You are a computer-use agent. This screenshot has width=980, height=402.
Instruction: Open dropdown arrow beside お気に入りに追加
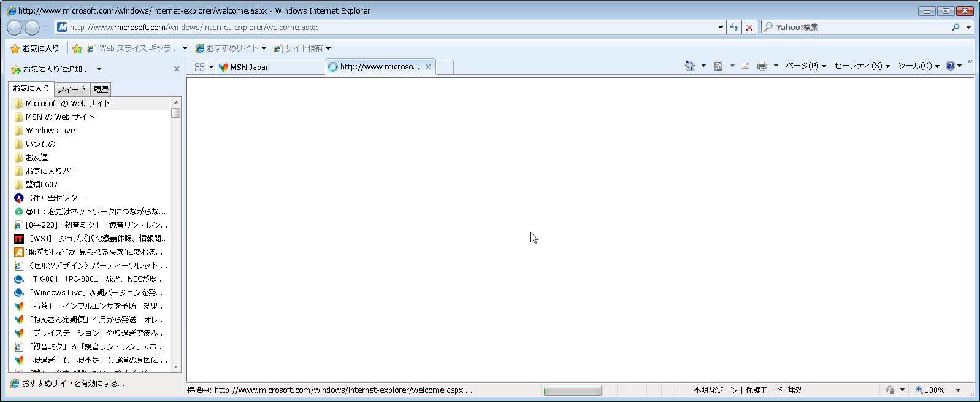[99, 69]
